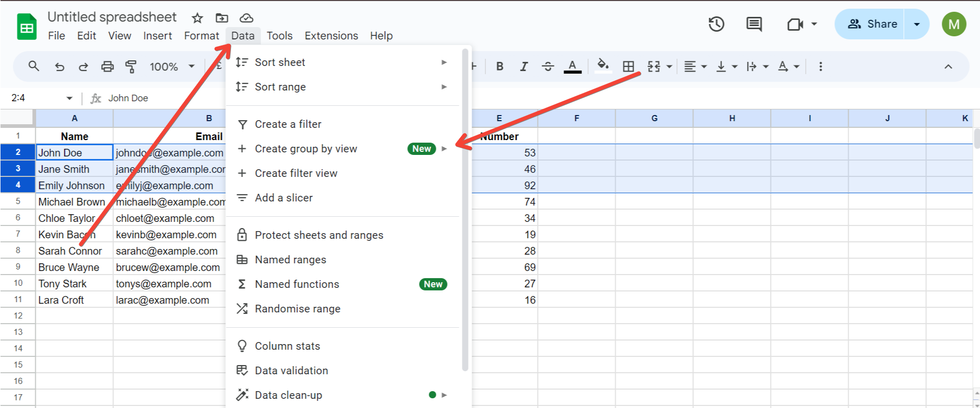Open the borders tool
The image size is (980, 408).
(x=628, y=66)
